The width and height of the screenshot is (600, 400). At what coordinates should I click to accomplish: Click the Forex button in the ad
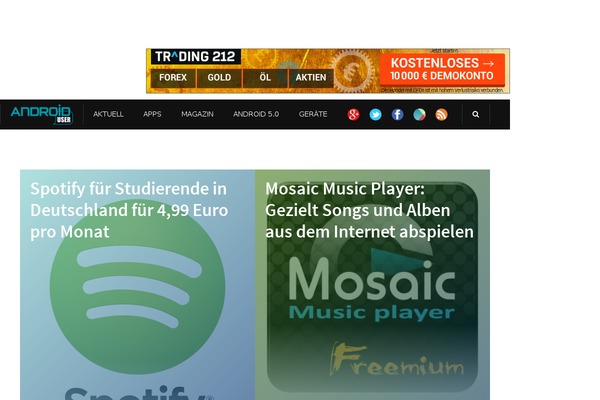(x=173, y=78)
